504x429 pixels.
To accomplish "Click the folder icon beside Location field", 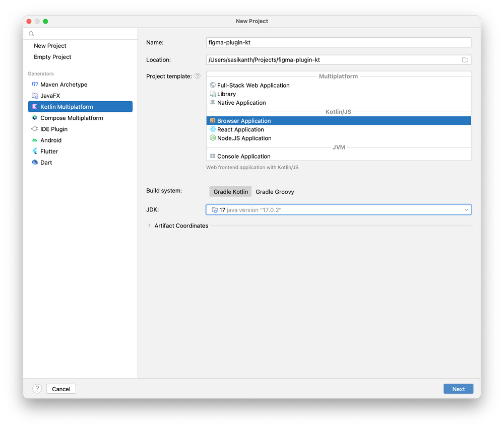I will 465,59.
